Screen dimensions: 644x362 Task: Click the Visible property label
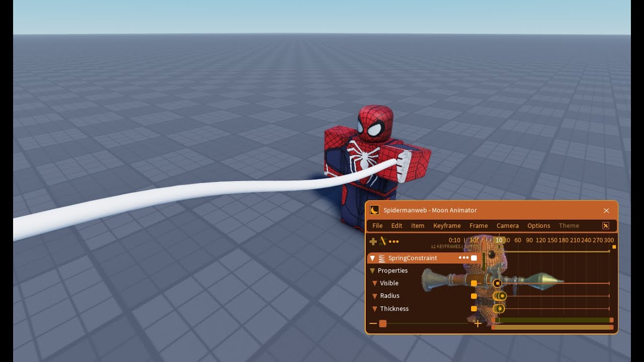coord(389,283)
